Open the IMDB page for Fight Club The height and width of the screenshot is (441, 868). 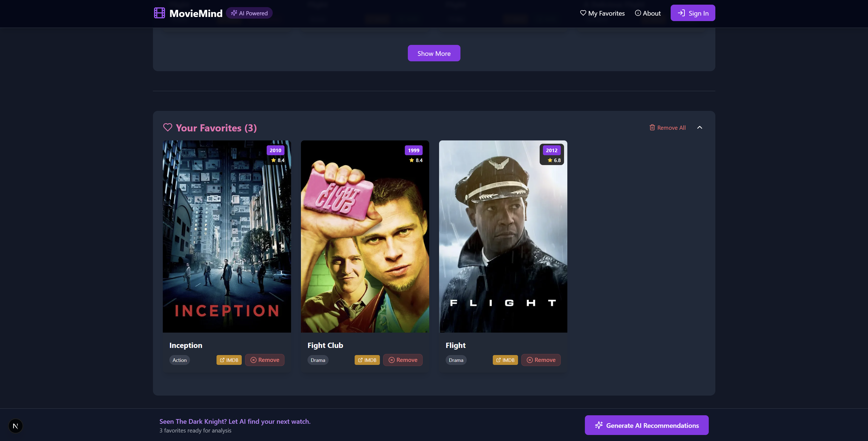point(367,360)
